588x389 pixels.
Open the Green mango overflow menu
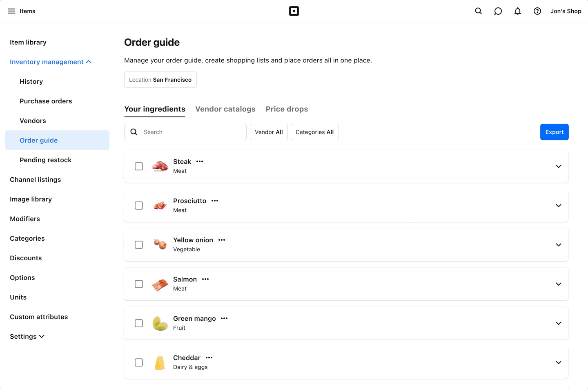click(223, 318)
